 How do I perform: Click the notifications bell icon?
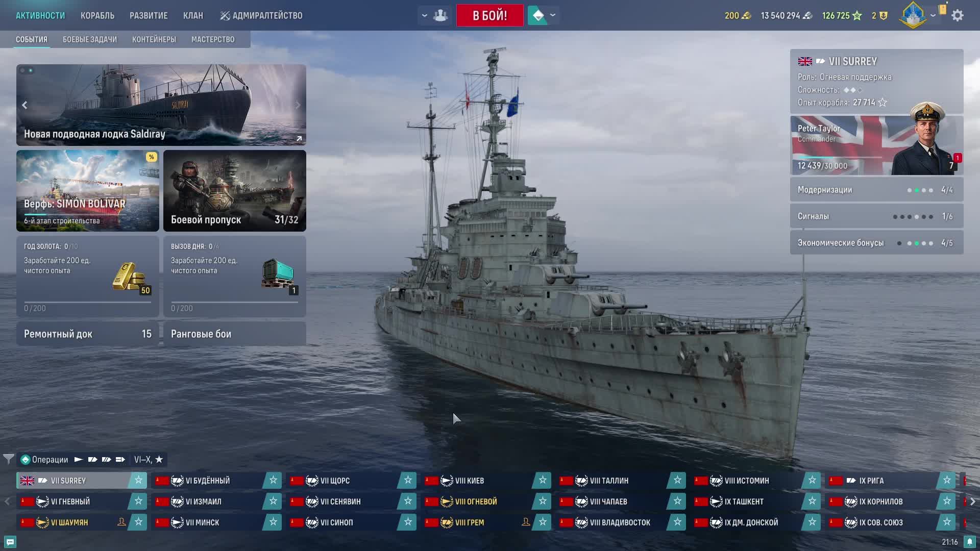pos(970,542)
